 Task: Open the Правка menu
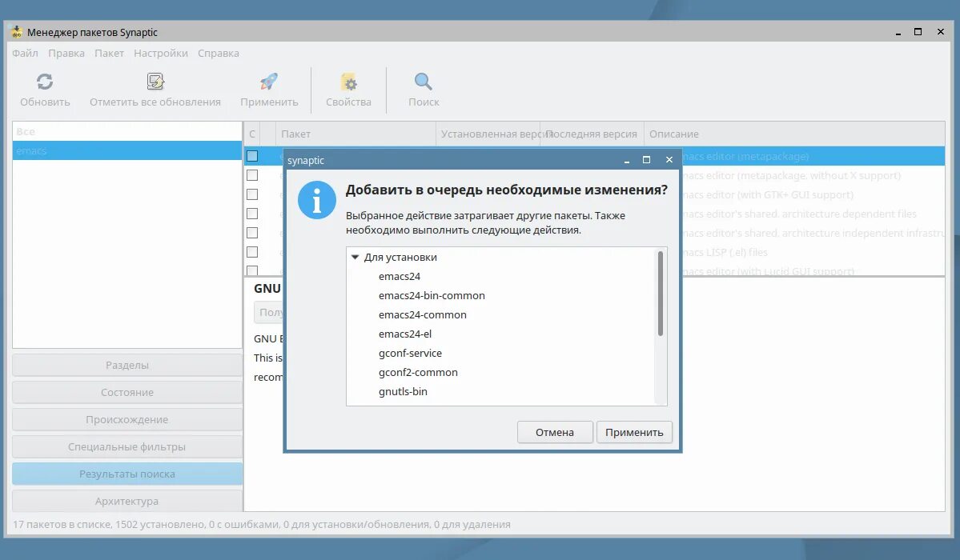(66, 54)
